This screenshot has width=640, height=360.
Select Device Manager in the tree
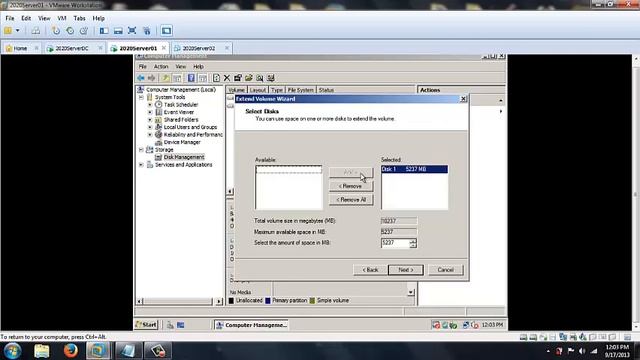click(182, 142)
